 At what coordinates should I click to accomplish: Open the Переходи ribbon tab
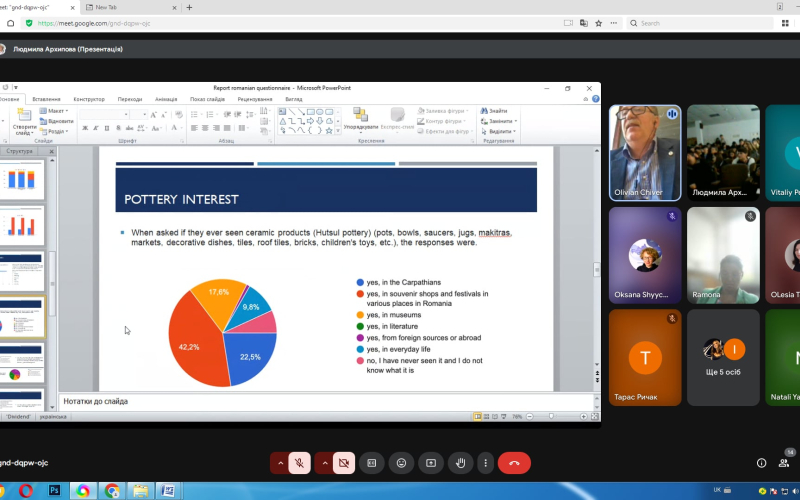coord(130,99)
